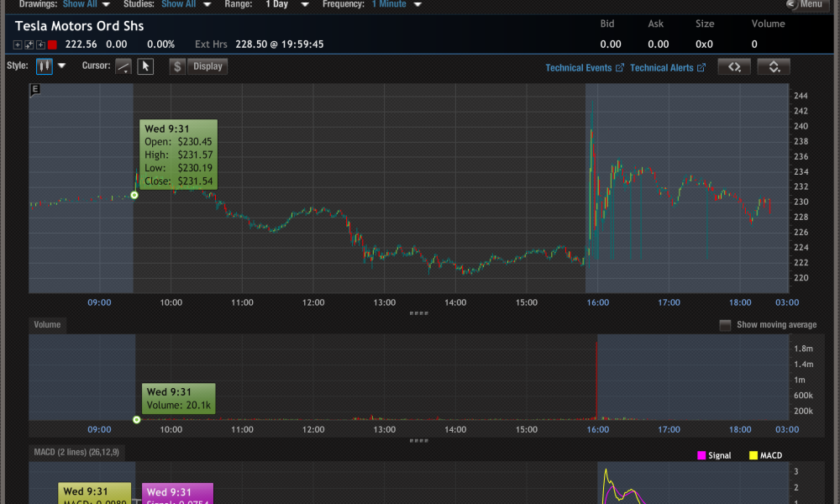Enable Show moving average checkbox
Viewport: 840px width, 504px height.
(725, 325)
